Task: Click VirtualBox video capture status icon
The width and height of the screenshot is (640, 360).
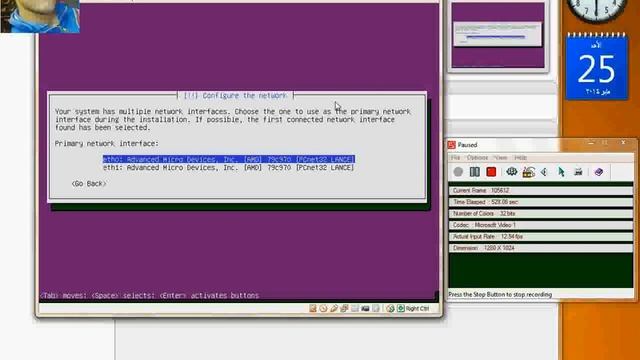Action: pos(376,309)
